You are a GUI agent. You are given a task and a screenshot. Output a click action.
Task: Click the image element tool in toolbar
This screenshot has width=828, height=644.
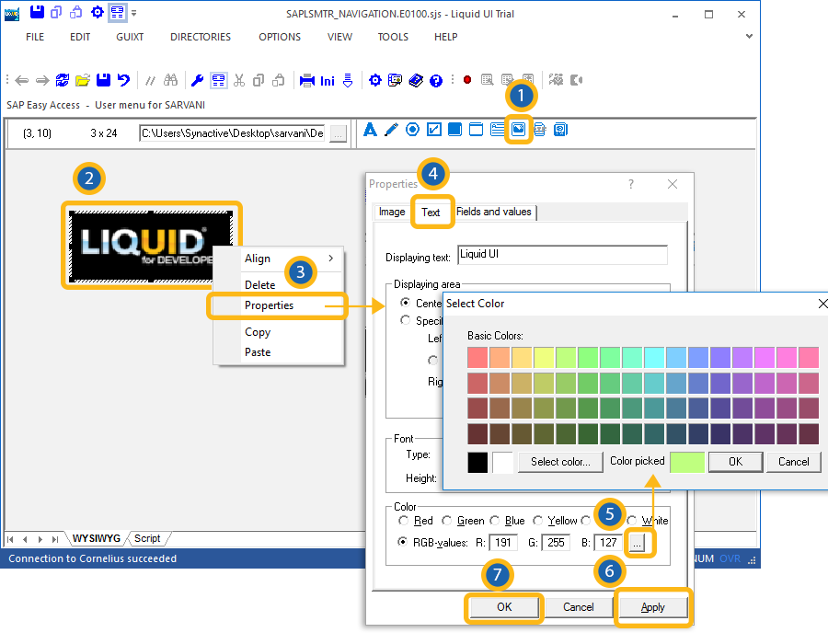click(518, 130)
